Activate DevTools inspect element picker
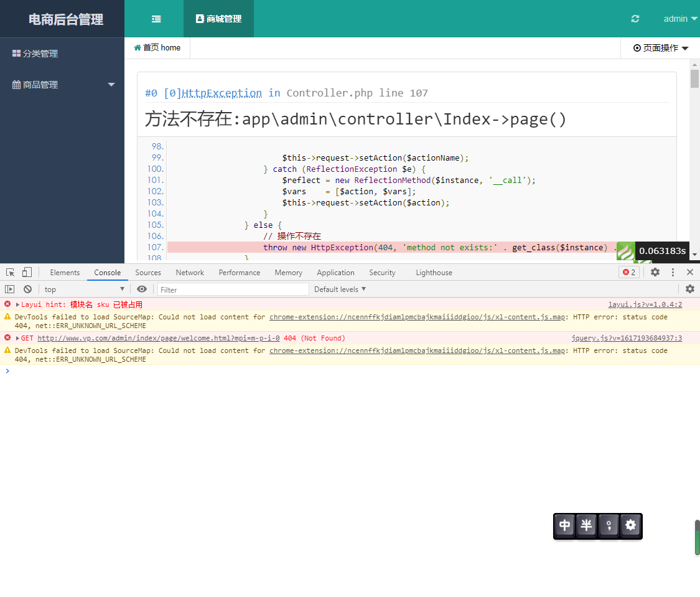700x597 pixels. 11,273
